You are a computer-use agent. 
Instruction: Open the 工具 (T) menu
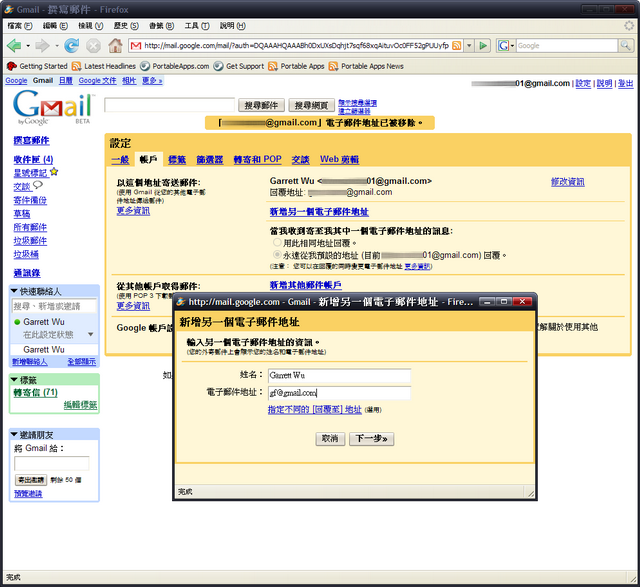point(197,26)
